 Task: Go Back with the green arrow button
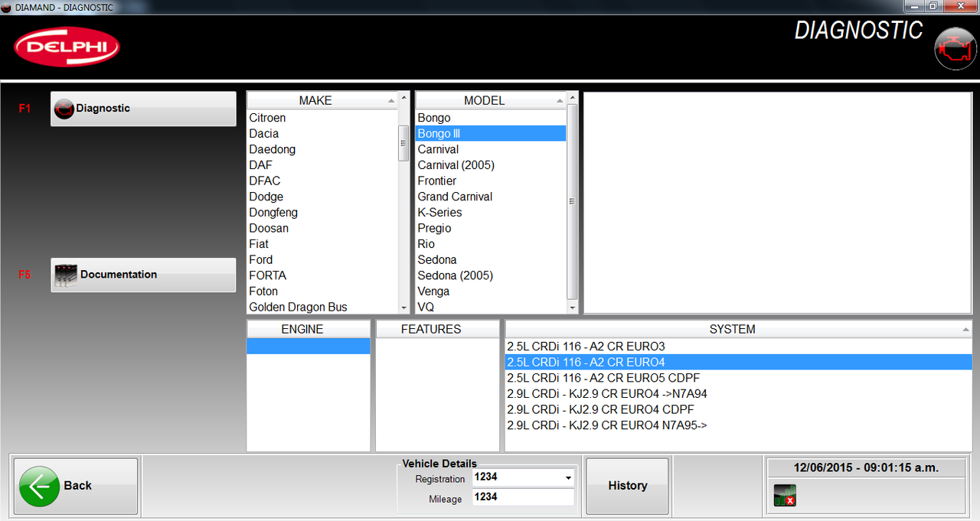76,486
